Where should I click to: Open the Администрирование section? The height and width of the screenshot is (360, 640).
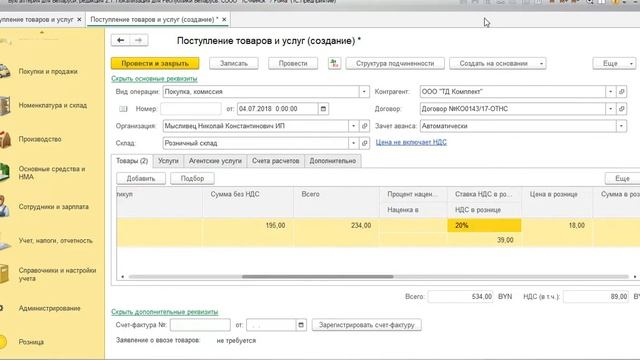click(x=49, y=308)
